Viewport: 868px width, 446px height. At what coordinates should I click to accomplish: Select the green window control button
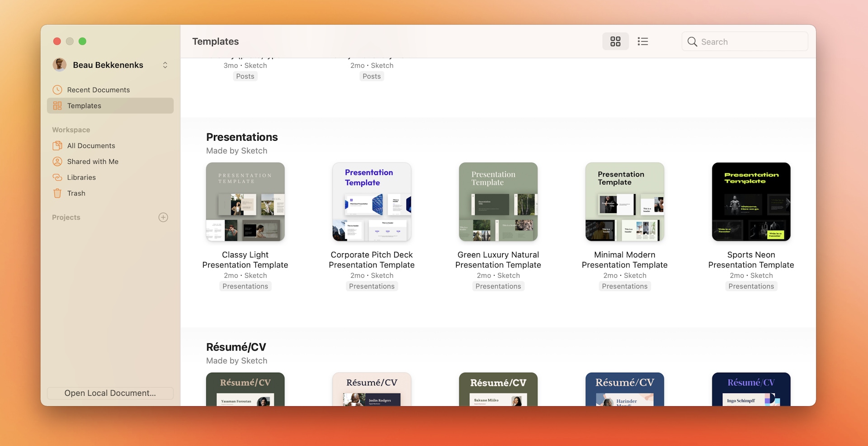coord(83,41)
